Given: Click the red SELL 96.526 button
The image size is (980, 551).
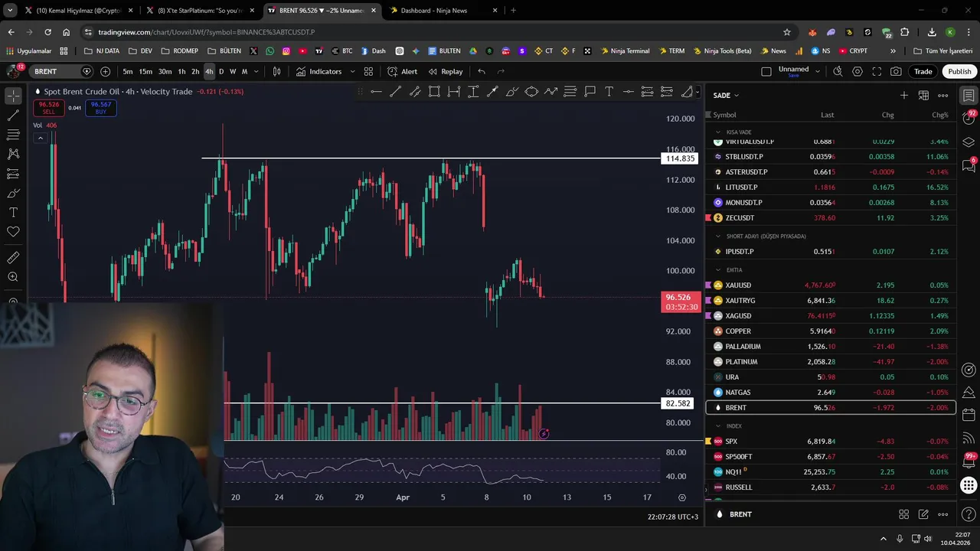Looking at the screenshot, I should pyautogui.click(x=49, y=108).
